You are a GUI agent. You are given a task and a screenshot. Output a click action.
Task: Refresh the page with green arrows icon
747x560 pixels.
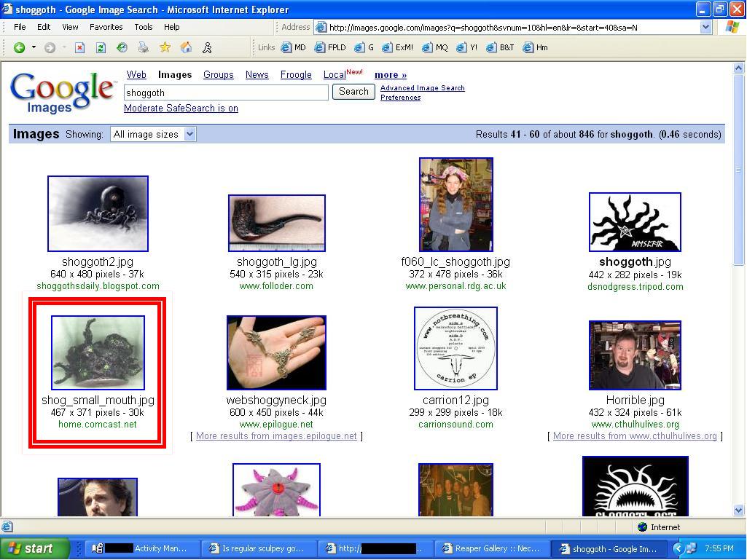click(x=101, y=47)
